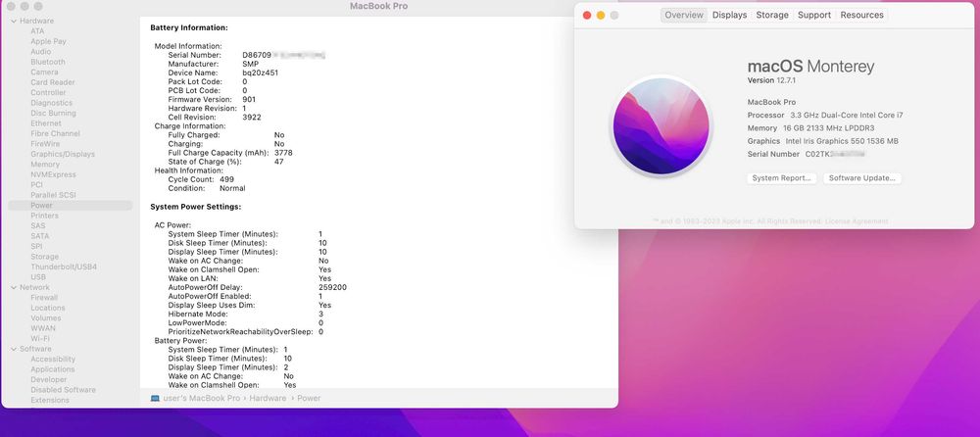The height and width of the screenshot is (437, 980).
Task: Select Ethernet in the sidebar
Action: click(x=46, y=123)
